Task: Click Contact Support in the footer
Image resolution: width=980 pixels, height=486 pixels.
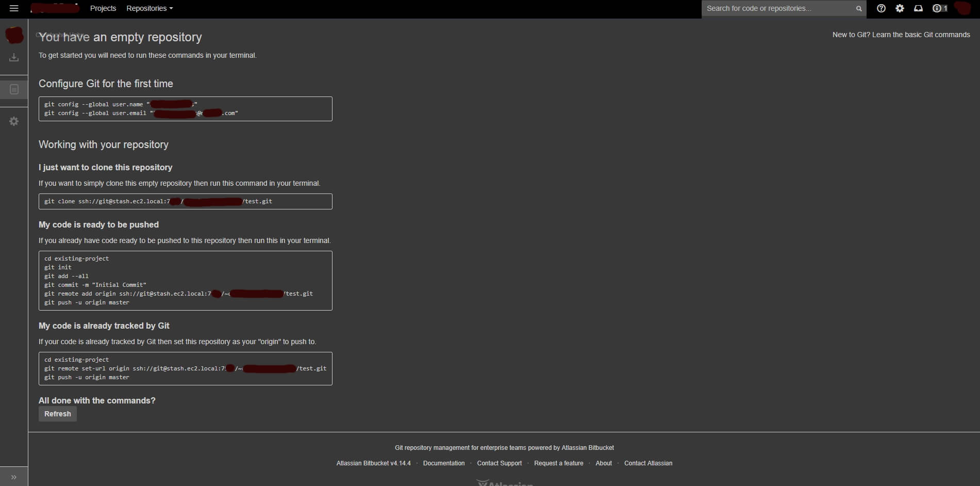Action: point(499,463)
